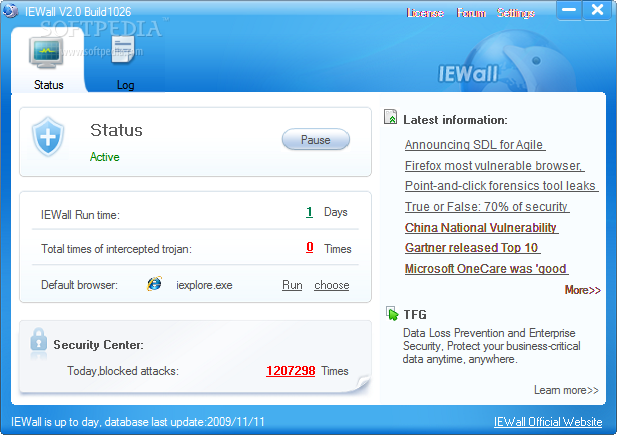
Task: Open the License menu link
Action: tap(425, 13)
